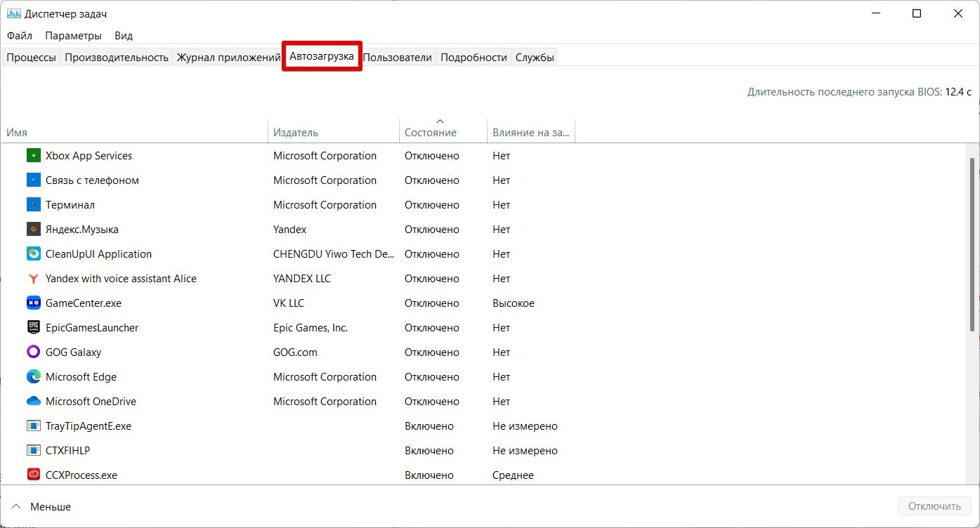Switch to the Производительность tab

(x=117, y=58)
